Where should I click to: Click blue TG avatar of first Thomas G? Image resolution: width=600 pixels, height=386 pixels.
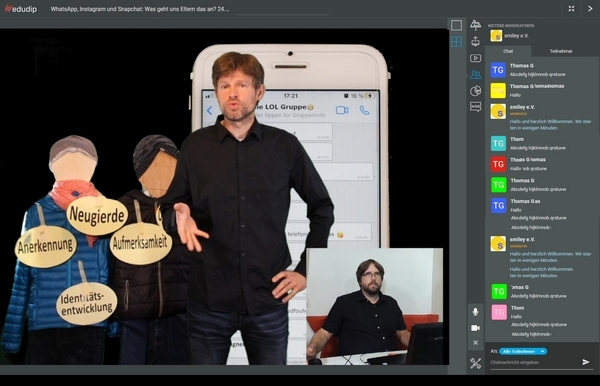(498, 70)
